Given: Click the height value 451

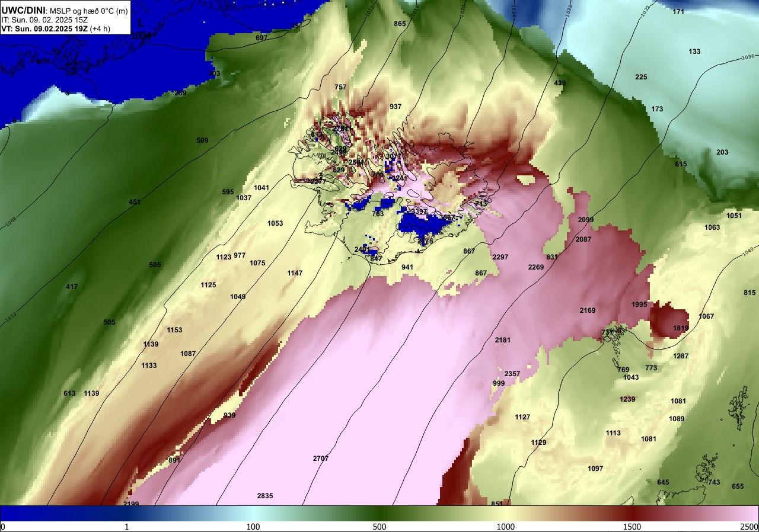Looking at the screenshot, I should pyautogui.click(x=135, y=202).
